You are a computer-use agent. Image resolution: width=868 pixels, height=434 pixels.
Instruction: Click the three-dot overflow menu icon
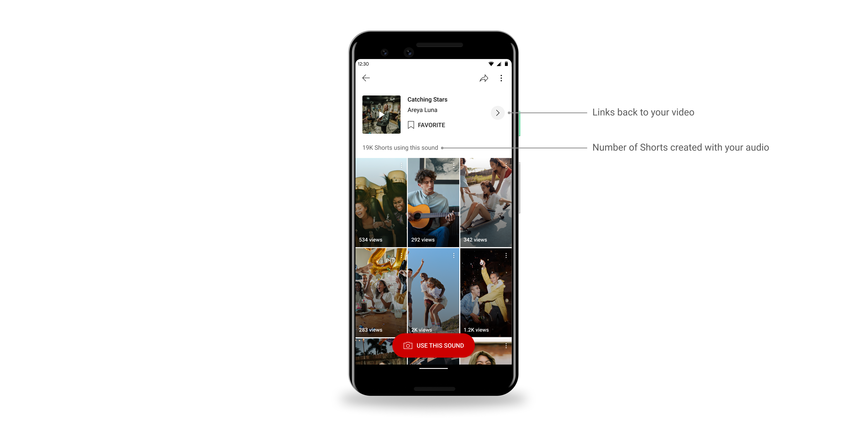point(501,79)
